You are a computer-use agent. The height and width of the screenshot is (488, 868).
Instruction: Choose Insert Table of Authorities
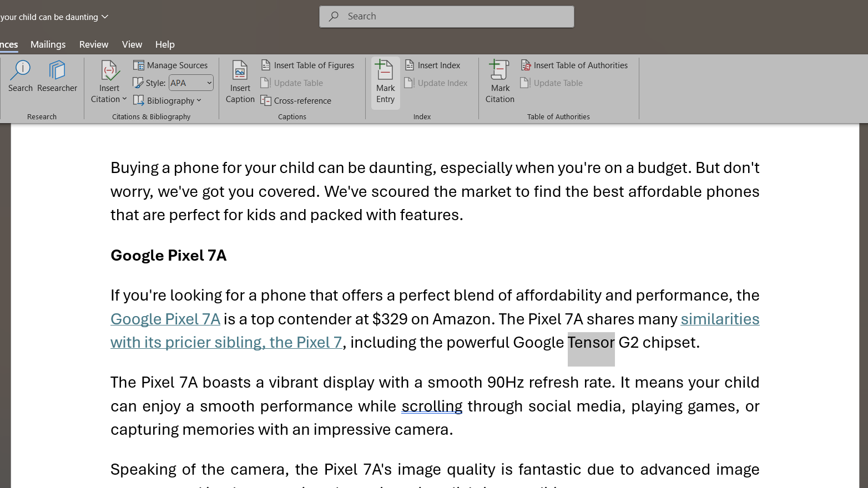point(574,65)
